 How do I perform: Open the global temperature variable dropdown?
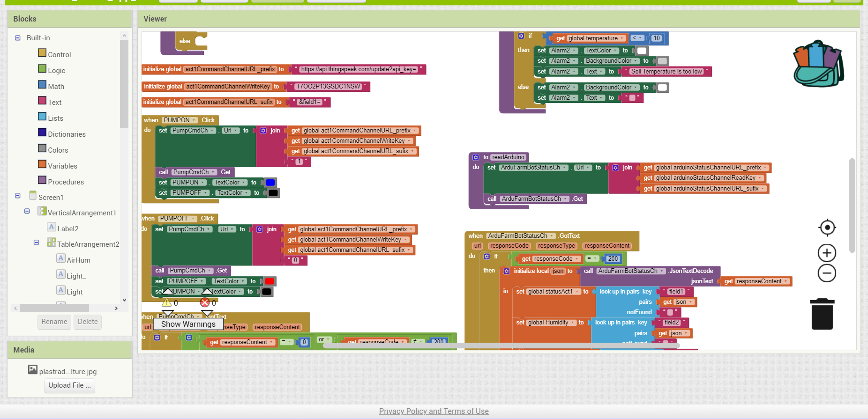point(596,38)
